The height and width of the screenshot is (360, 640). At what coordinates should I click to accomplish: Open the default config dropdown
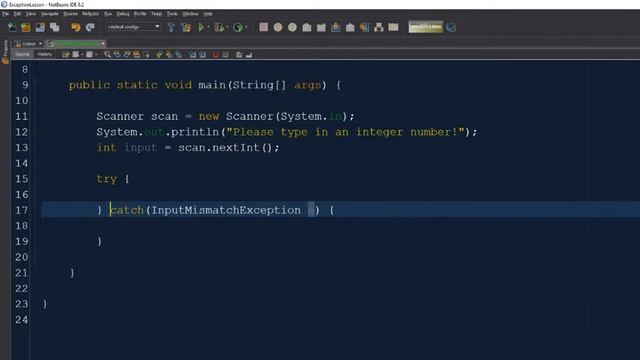click(x=133, y=27)
